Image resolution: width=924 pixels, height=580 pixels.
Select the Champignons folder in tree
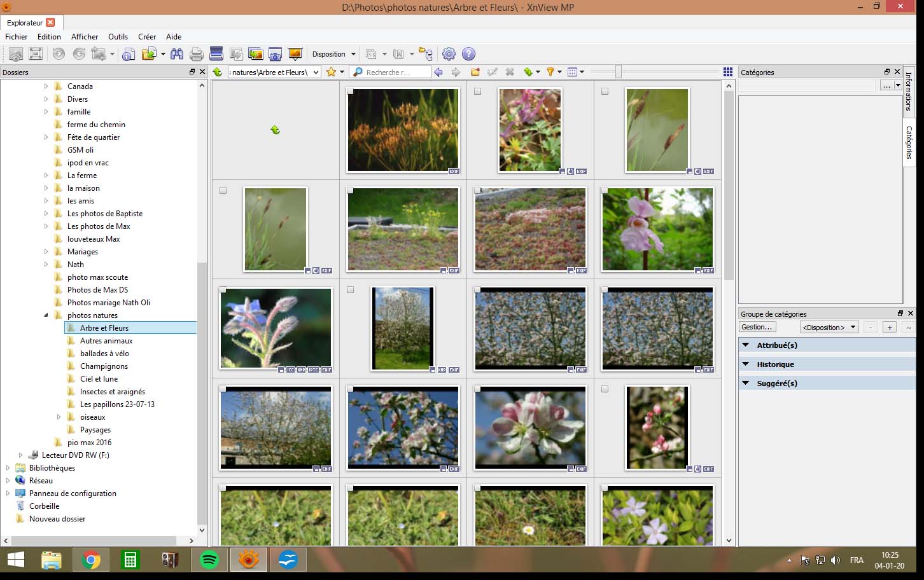point(104,366)
